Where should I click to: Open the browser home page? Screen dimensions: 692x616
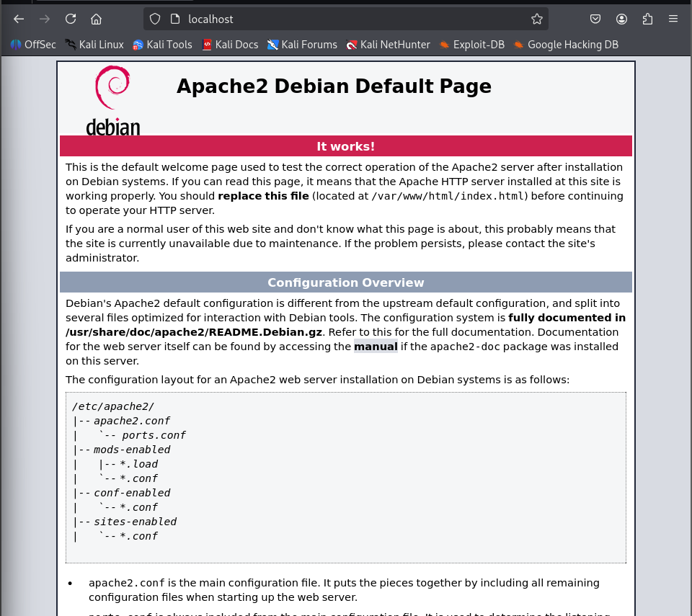coord(97,19)
